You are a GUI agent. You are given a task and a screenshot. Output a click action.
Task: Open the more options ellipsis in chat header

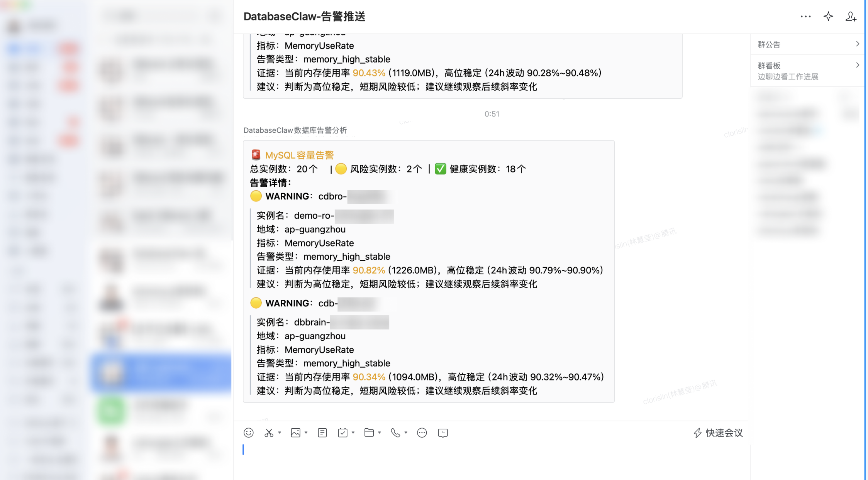805,17
